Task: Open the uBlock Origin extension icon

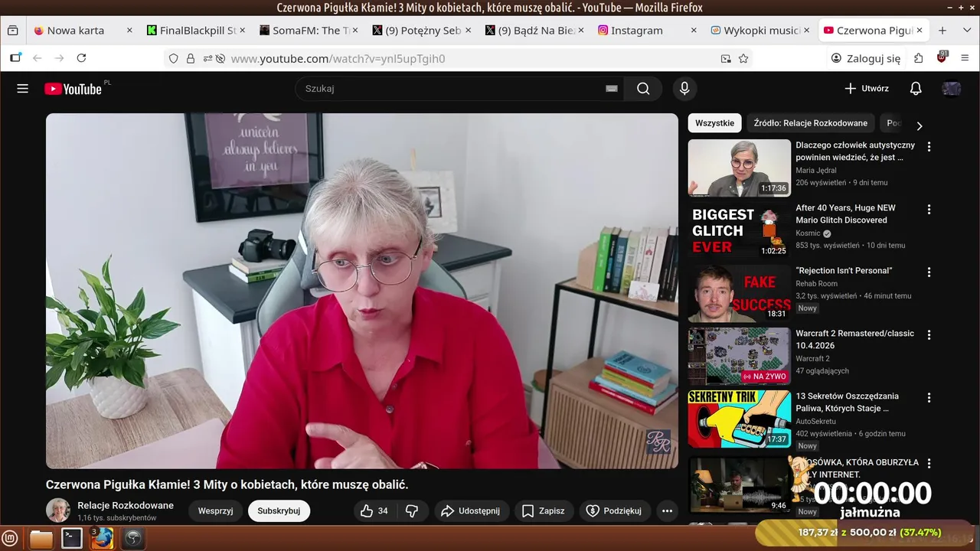Action: pyautogui.click(x=942, y=57)
